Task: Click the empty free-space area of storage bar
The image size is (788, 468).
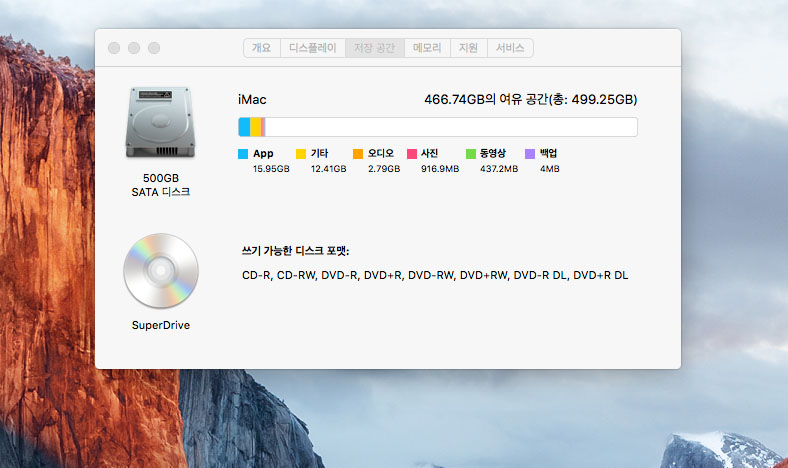Action: tap(450, 127)
